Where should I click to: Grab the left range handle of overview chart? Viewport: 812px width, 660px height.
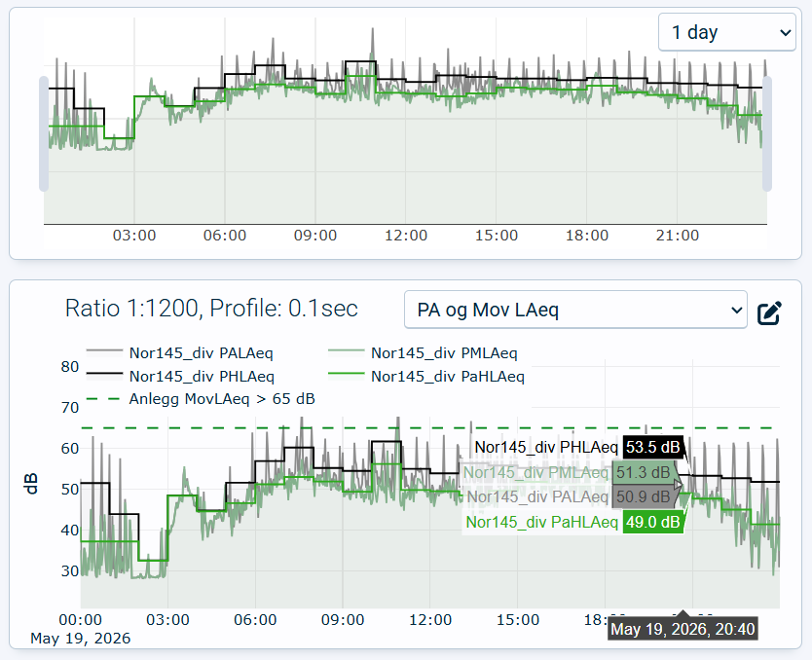coord(44,133)
